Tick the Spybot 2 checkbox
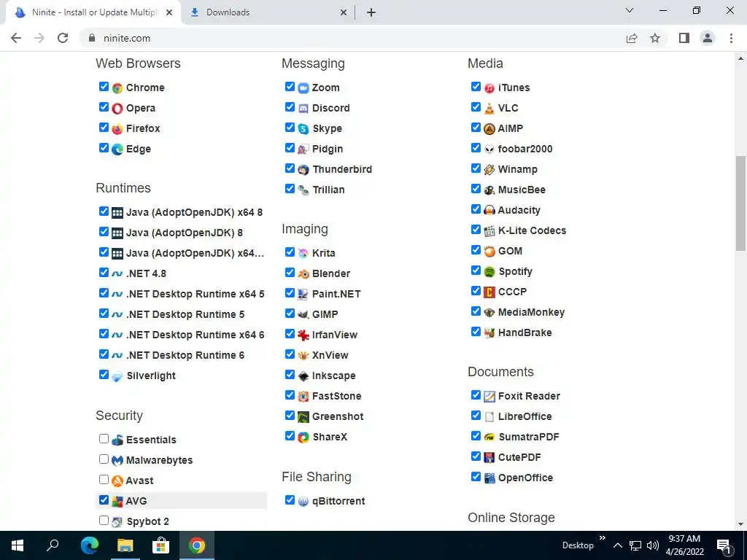The width and height of the screenshot is (747, 560). 104,521
